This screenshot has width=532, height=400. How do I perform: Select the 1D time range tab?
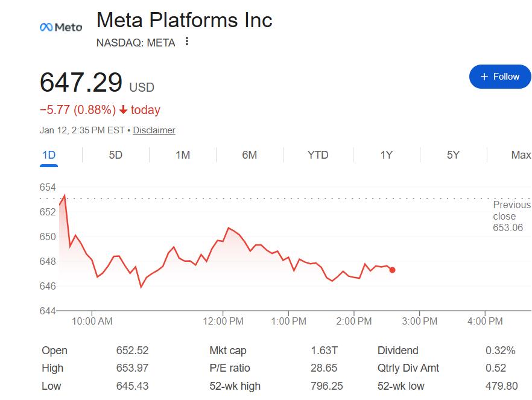pyautogui.click(x=49, y=155)
